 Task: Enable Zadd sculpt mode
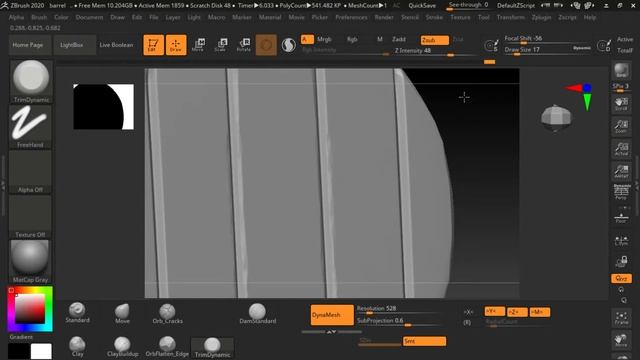click(x=399, y=40)
